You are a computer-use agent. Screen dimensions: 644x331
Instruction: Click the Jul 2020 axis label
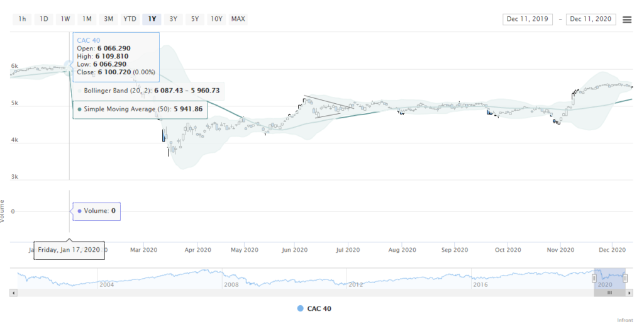tap(348, 250)
